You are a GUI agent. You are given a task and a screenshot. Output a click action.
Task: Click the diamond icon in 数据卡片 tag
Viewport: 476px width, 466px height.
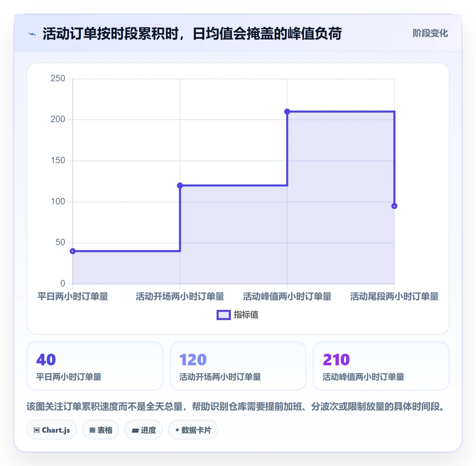[x=177, y=430]
